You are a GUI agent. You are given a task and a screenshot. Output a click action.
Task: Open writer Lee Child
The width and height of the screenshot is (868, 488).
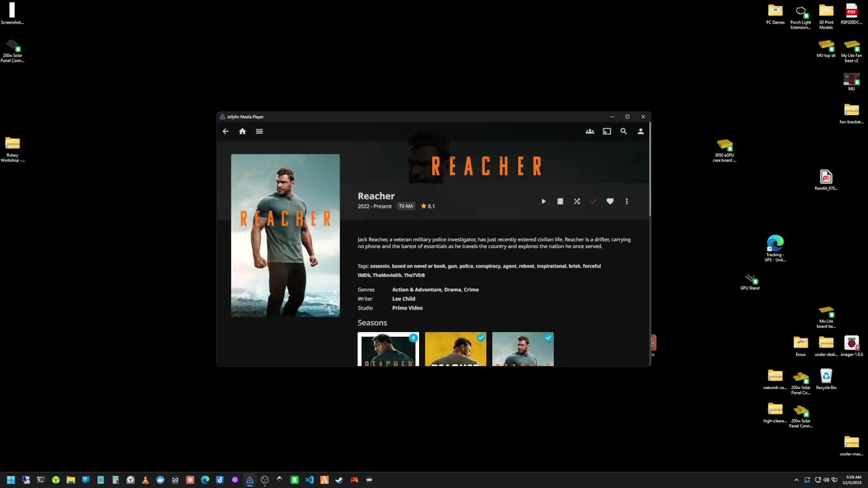pos(403,299)
